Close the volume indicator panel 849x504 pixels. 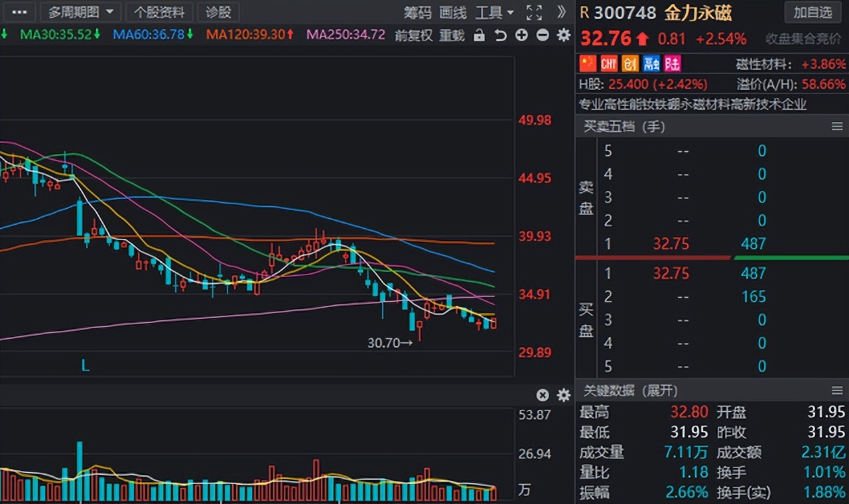tap(543, 395)
